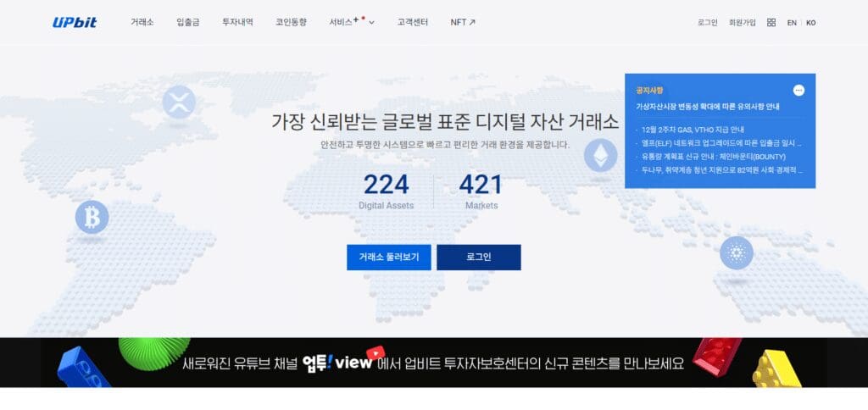This screenshot has height=410, width=868.
Task: Click the 421 Markets count
Action: [x=481, y=191]
